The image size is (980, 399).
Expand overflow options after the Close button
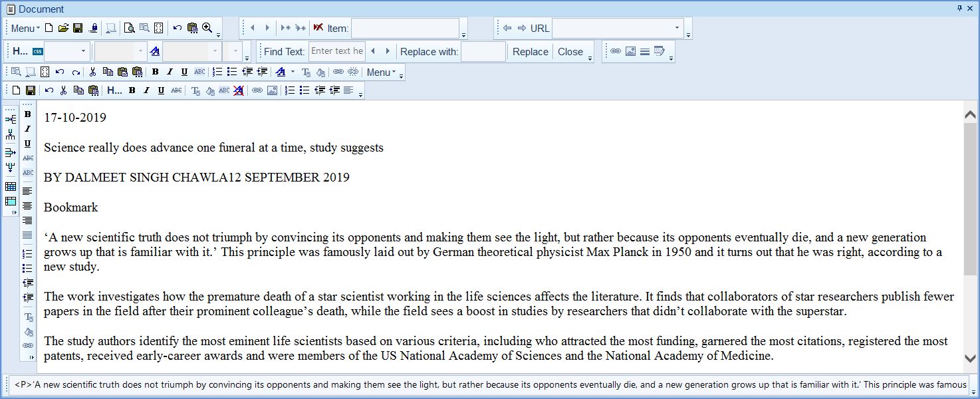point(590,59)
